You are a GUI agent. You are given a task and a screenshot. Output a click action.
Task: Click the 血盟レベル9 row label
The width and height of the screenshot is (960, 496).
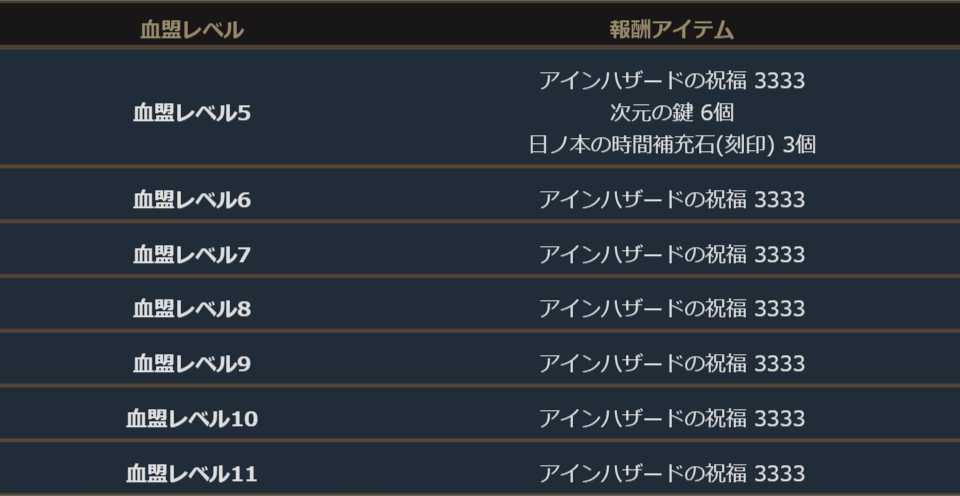point(191,364)
